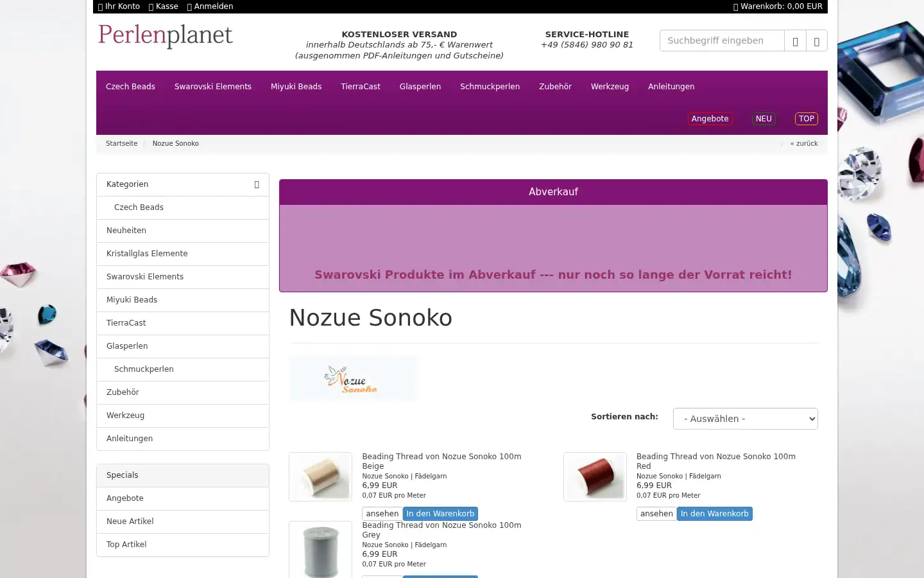The width and height of the screenshot is (924, 578).
Task: Select Swarovski Elements in sidebar
Action: point(183,277)
